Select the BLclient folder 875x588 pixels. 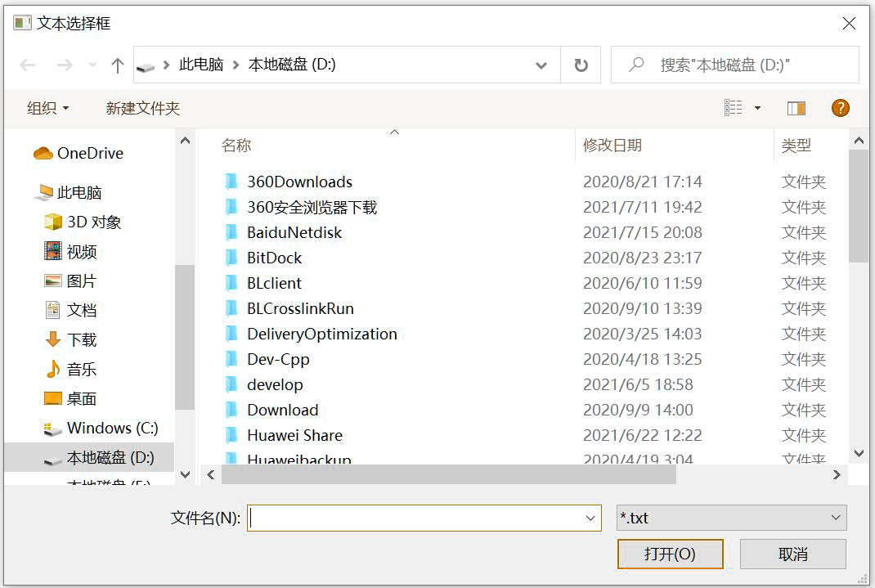click(274, 284)
